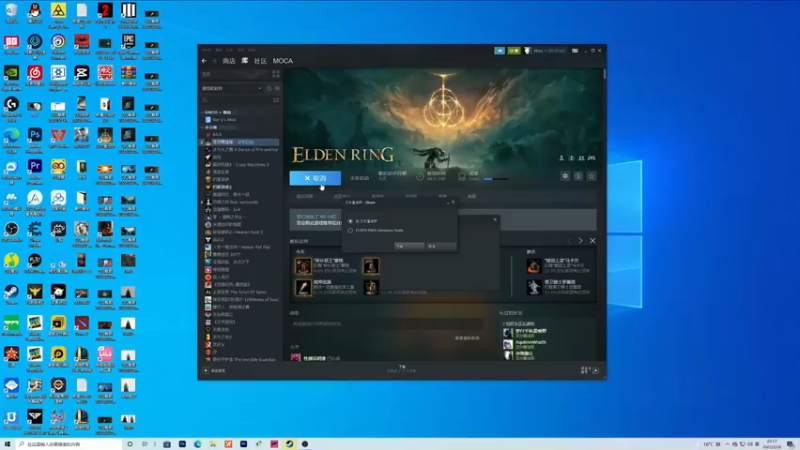Viewport: 800px width, 450px height.
Task: Open the 库 library tab
Action: pyautogui.click(x=245, y=61)
